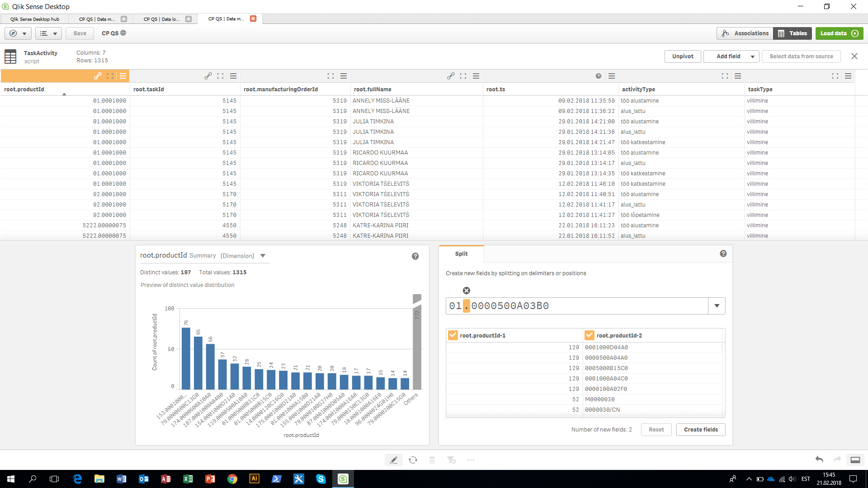Screen dimensions: 868x488
Task: Open root.productId column menu
Action: (x=123, y=76)
